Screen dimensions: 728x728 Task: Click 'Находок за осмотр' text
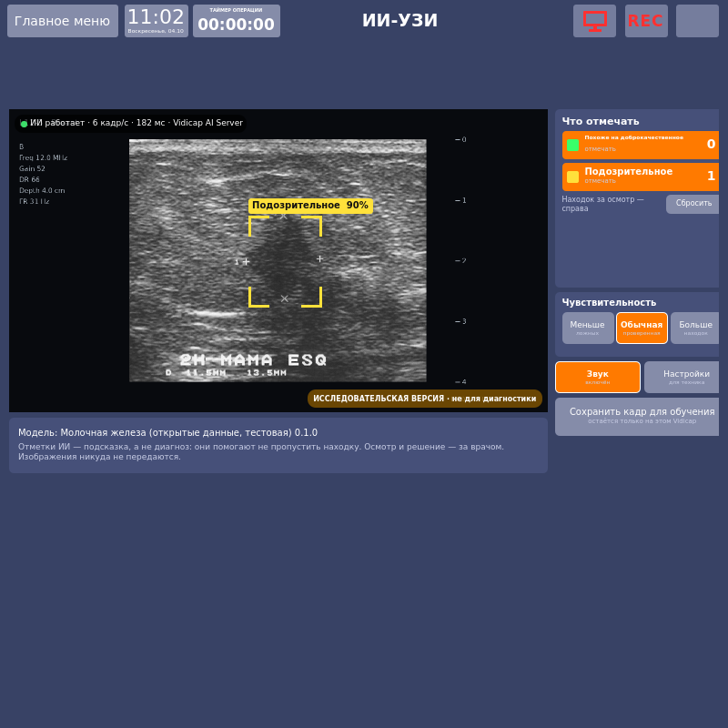point(602,204)
